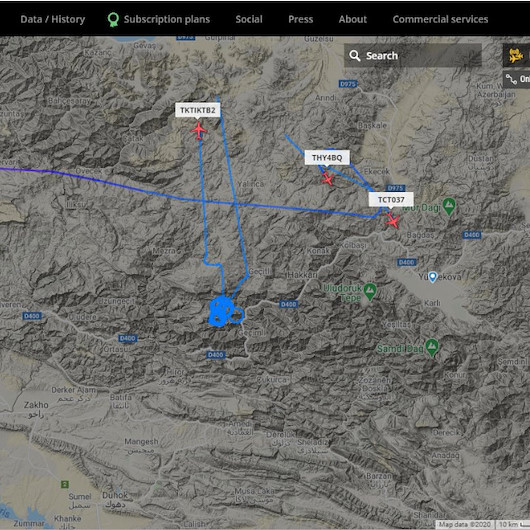Click the TCT037 aircraft icon
This screenshot has height=530, width=530.
[392, 221]
